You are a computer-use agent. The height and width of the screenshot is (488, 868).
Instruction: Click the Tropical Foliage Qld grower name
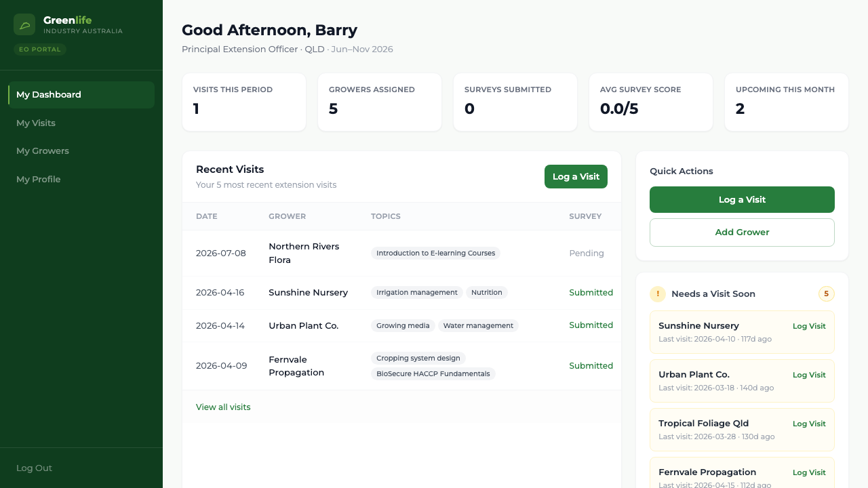(704, 424)
